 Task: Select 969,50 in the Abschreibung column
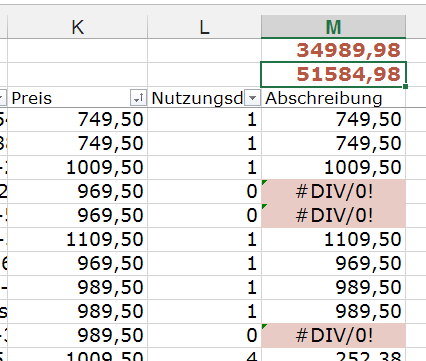[x=333, y=263]
